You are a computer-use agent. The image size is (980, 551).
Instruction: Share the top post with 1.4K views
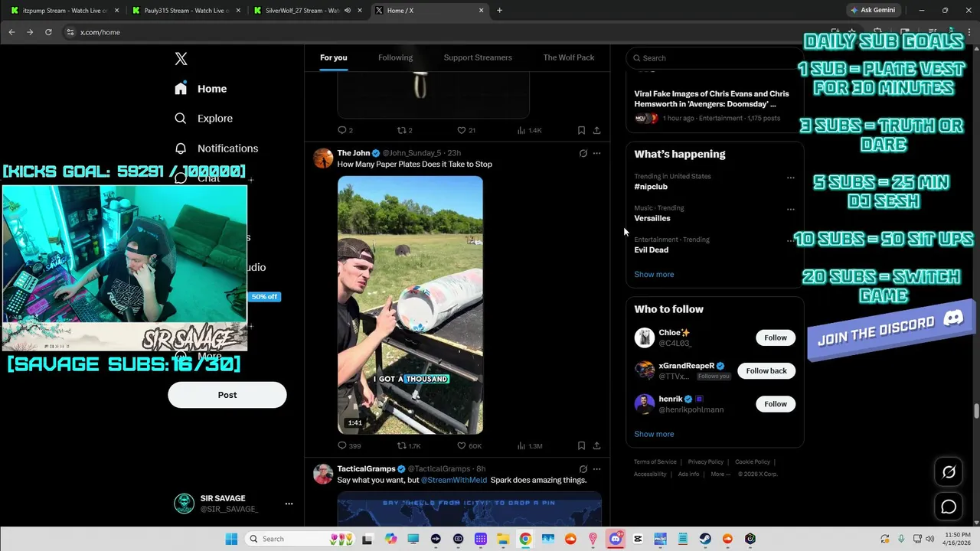point(596,130)
